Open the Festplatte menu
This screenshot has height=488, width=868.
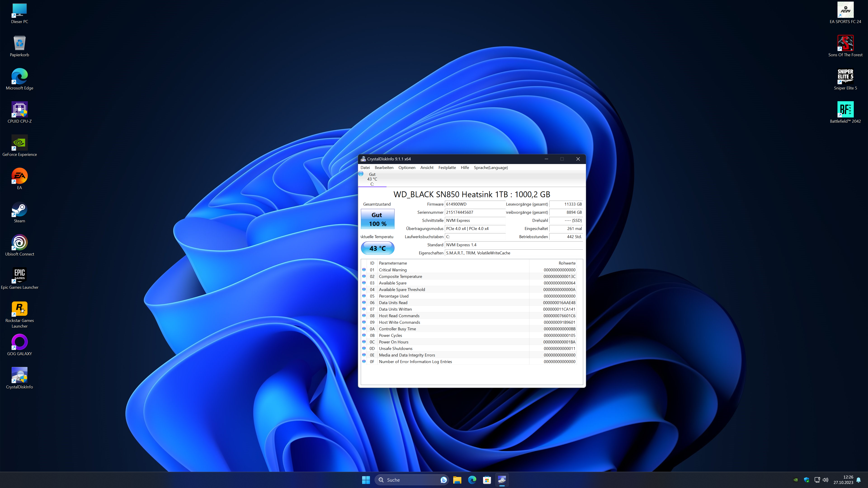point(447,167)
